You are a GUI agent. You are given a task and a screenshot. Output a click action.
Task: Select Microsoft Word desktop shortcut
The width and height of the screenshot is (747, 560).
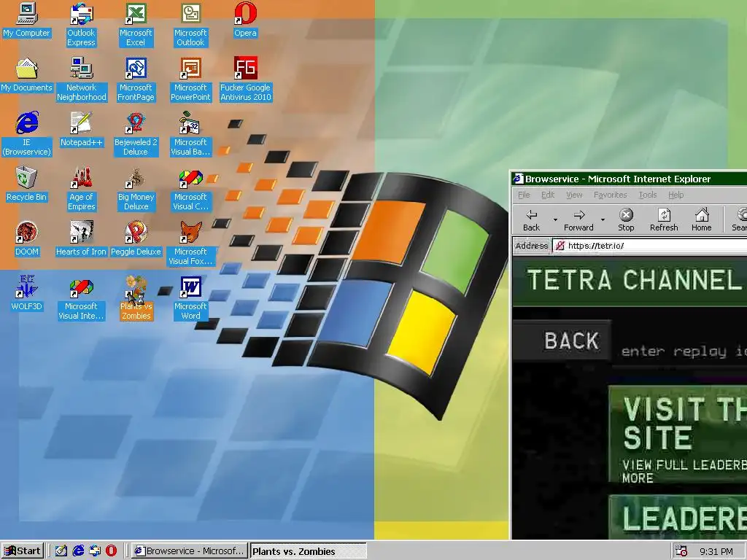pos(190,297)
